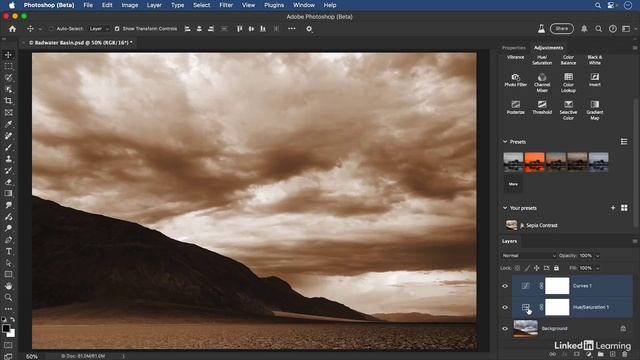640x360 pixels.
Task: Select the Eraser tool
Action: point(8,182)
